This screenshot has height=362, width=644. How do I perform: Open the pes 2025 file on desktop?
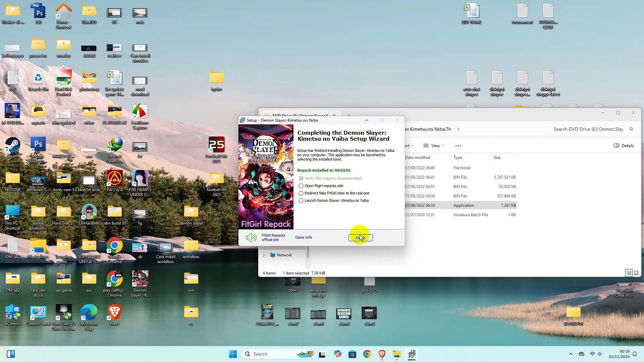[x=369, y=284]
